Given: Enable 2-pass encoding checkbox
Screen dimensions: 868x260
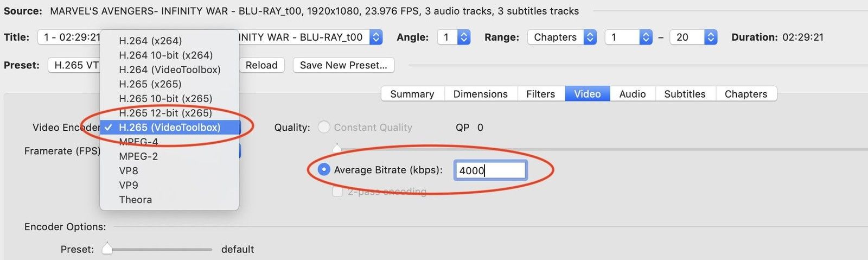Looking at the screenshot, I should 337,192.
